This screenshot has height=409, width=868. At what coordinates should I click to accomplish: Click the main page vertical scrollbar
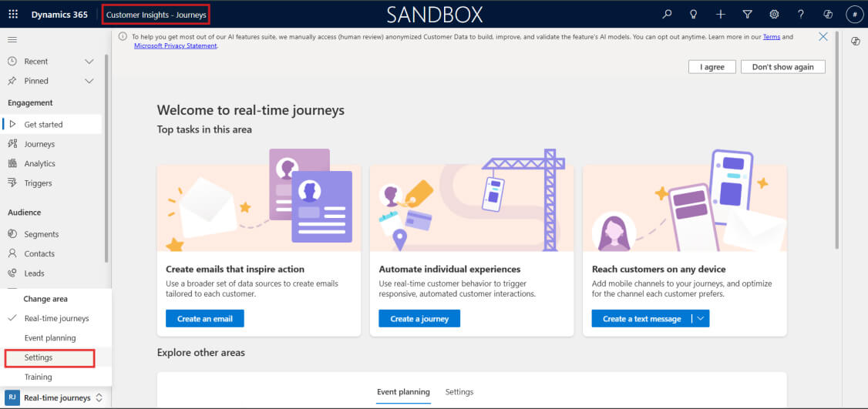tap(837, 139)
